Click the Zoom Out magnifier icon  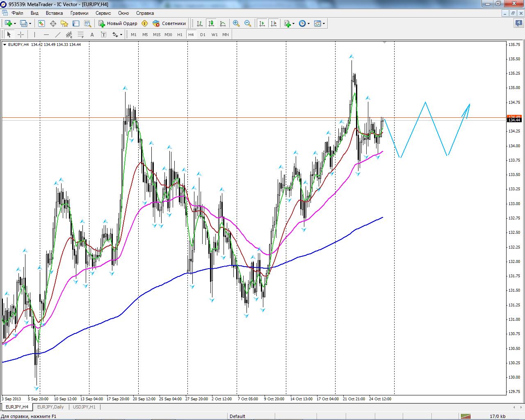(248, 23)
